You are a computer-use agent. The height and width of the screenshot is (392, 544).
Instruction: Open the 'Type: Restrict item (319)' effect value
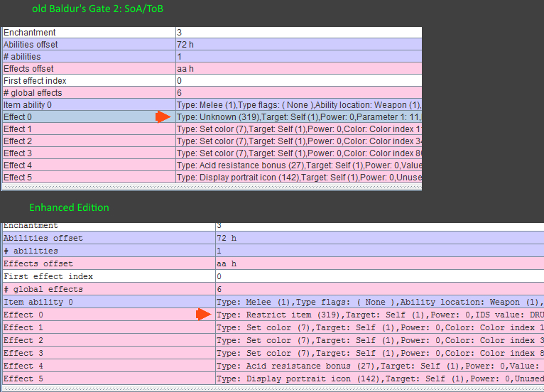coord(380,315)
